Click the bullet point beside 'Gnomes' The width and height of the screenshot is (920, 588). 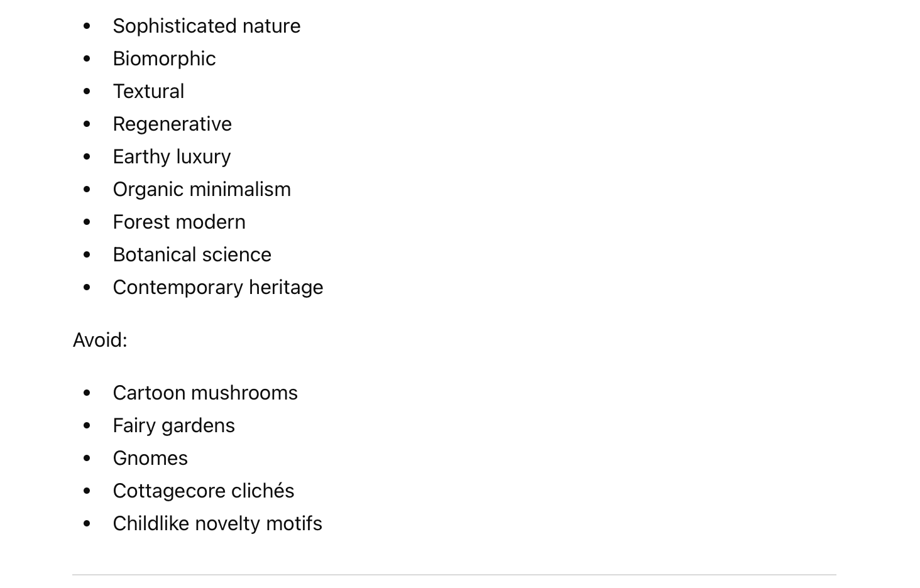[87, 458]
